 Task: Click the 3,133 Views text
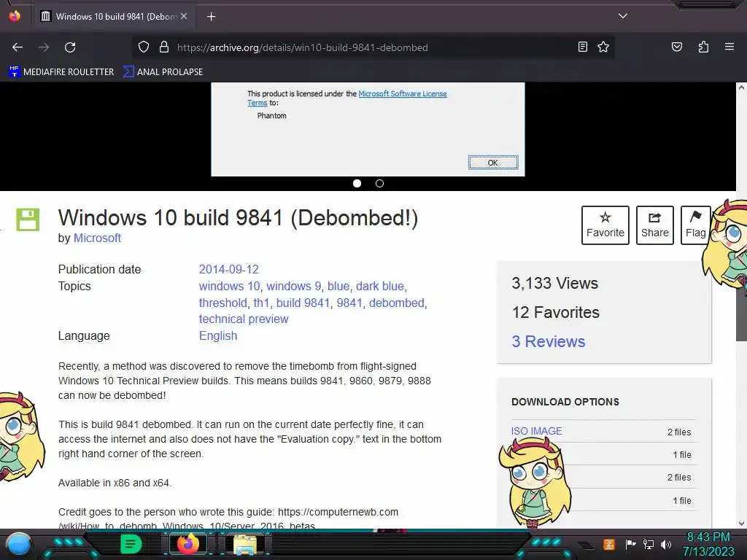click(x=554, y=284)
